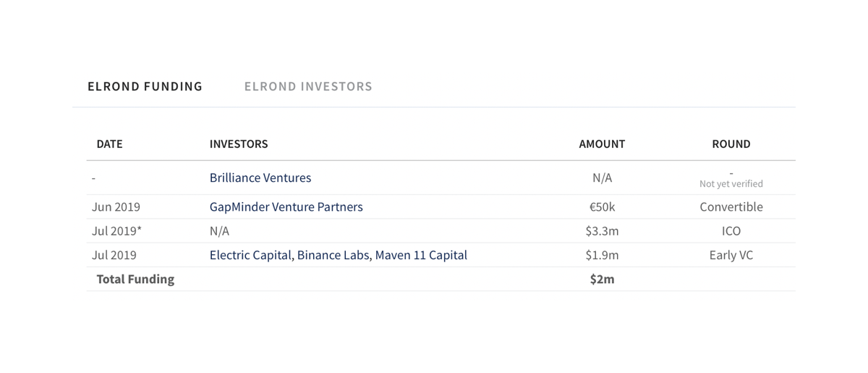Click the €50k amount cell

pos(602,206)
